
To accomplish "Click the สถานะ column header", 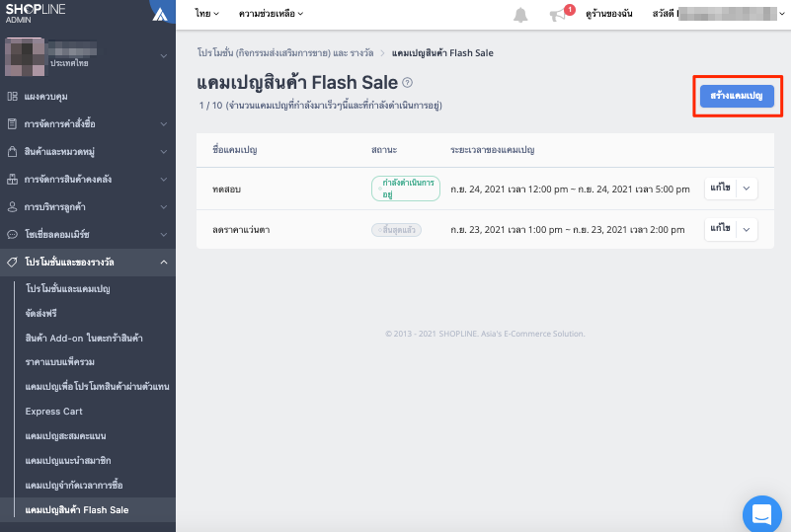I will (384, 150).
